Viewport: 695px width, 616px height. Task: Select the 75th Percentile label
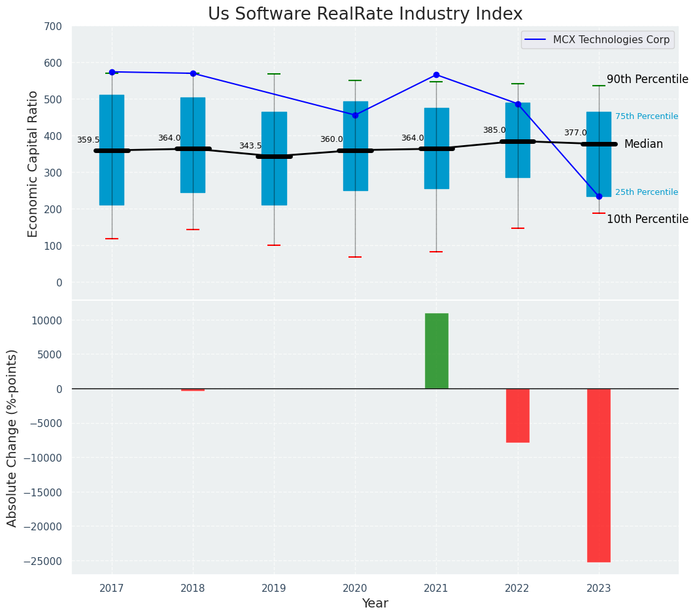pyautogui.click(x=646, y=116)
